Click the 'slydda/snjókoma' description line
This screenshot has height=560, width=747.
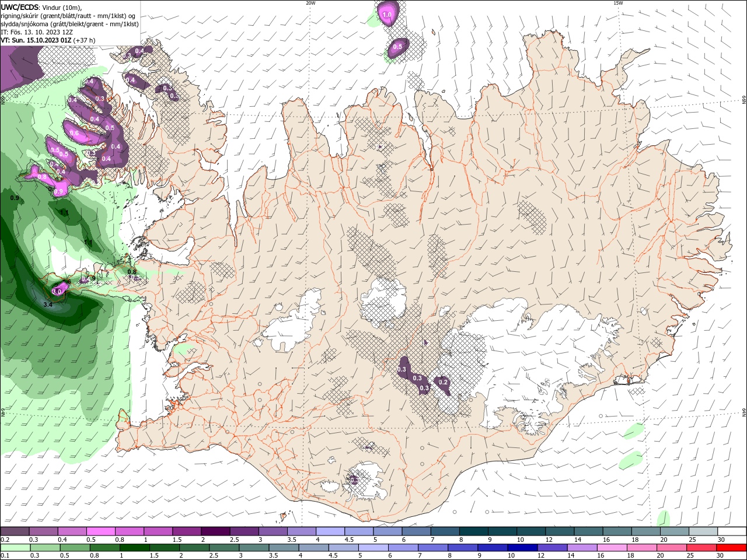69,24
